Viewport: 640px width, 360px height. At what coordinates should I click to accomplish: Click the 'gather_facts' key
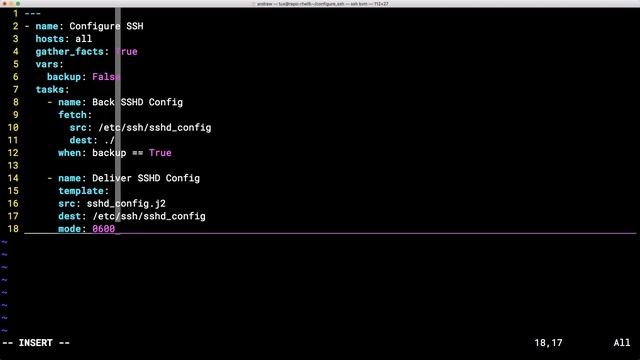69,52
